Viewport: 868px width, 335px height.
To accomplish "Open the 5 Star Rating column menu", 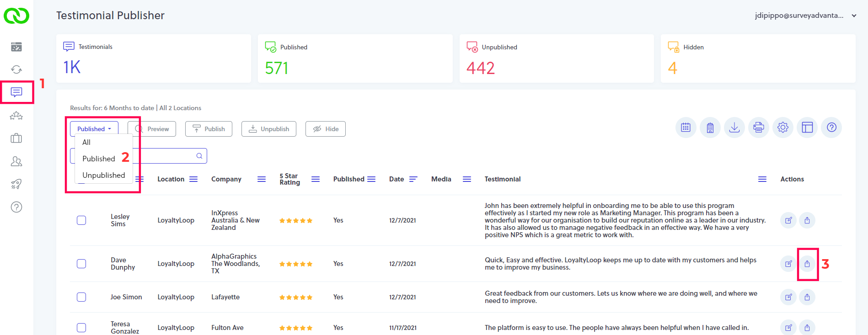I will [316, 179].
